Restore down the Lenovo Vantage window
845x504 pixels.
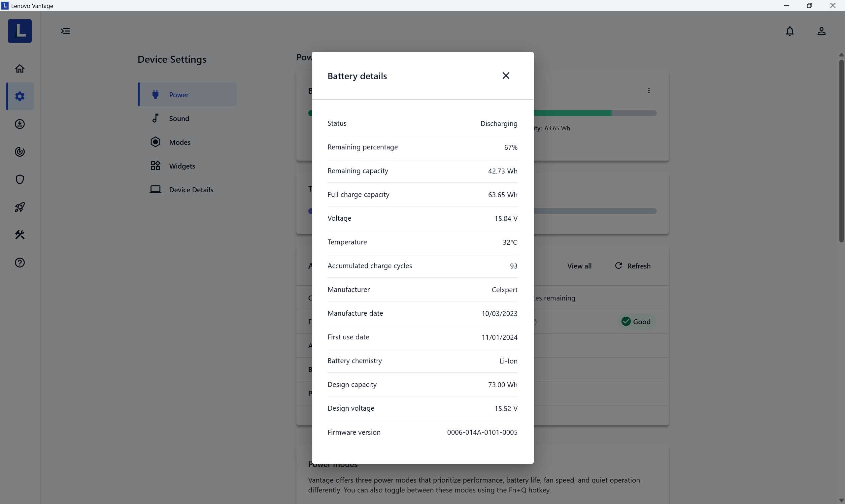point(809,5)
